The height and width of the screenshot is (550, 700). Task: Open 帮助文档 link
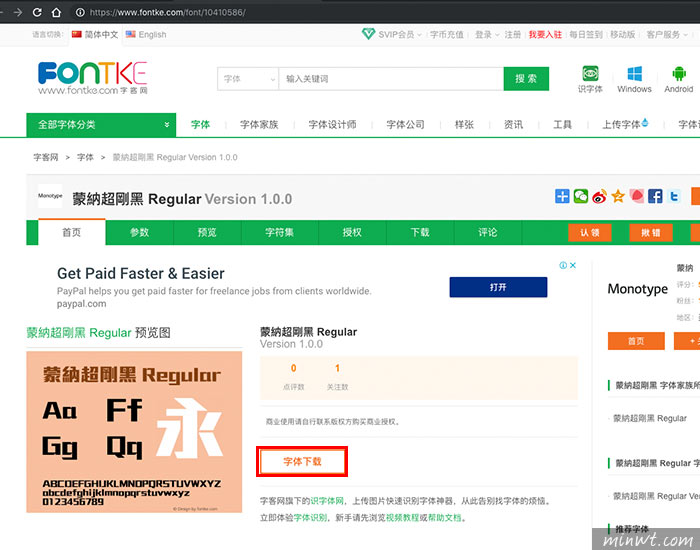click(x=445, y=518)
